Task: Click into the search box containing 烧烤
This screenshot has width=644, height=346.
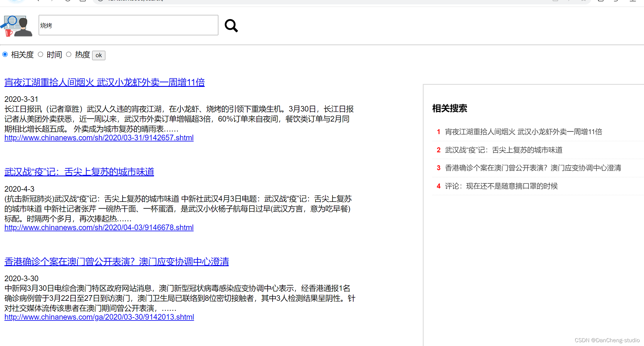Action: [128, 25]
